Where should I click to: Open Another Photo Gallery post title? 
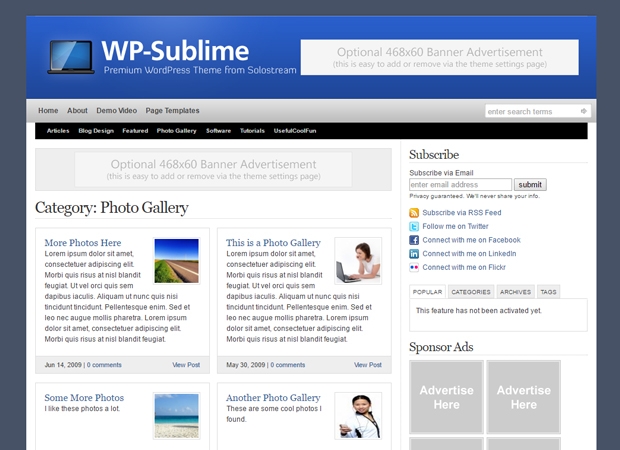273,398
